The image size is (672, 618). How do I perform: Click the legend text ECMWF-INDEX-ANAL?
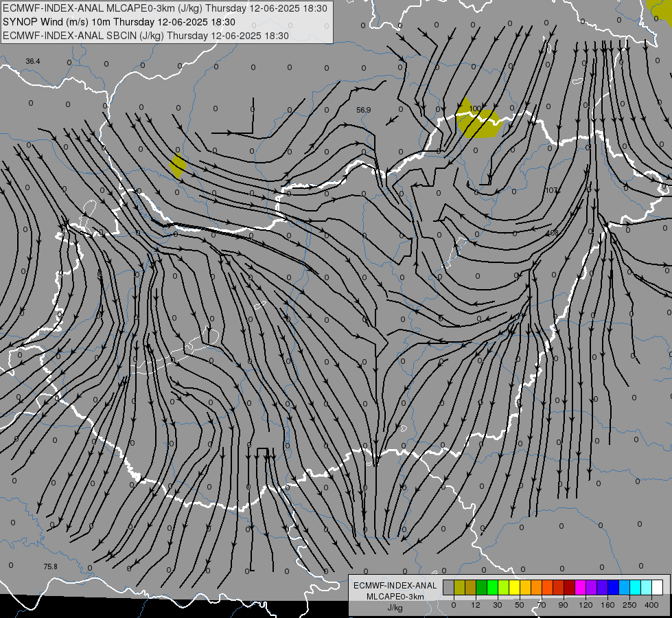[x=395, y=586]
